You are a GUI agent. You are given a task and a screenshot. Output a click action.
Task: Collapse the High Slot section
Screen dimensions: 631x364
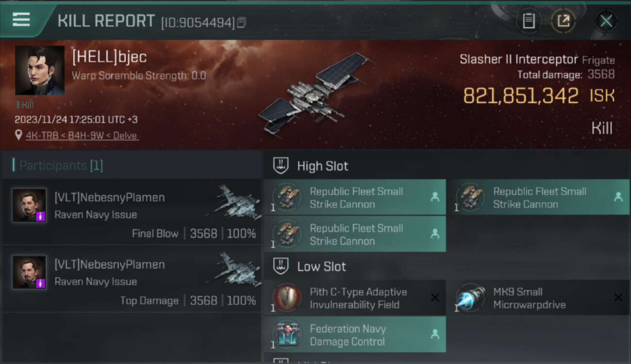click(447, 165)
